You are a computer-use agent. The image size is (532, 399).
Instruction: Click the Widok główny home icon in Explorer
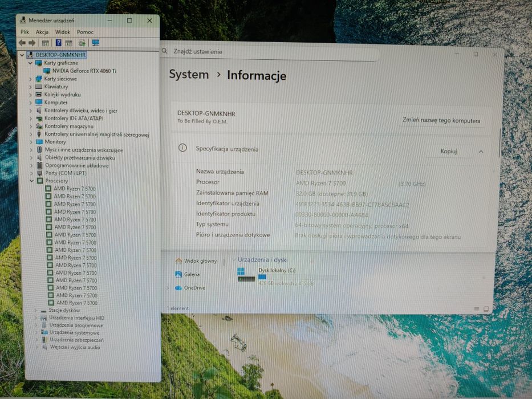coord(178,260)
